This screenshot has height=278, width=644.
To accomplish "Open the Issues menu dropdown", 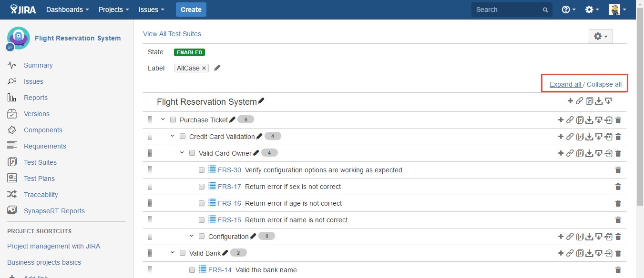I will (151, 9).
